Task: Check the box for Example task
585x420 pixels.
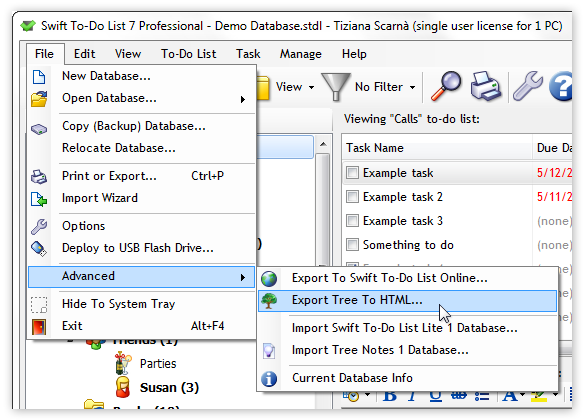Action: [352, 173]
